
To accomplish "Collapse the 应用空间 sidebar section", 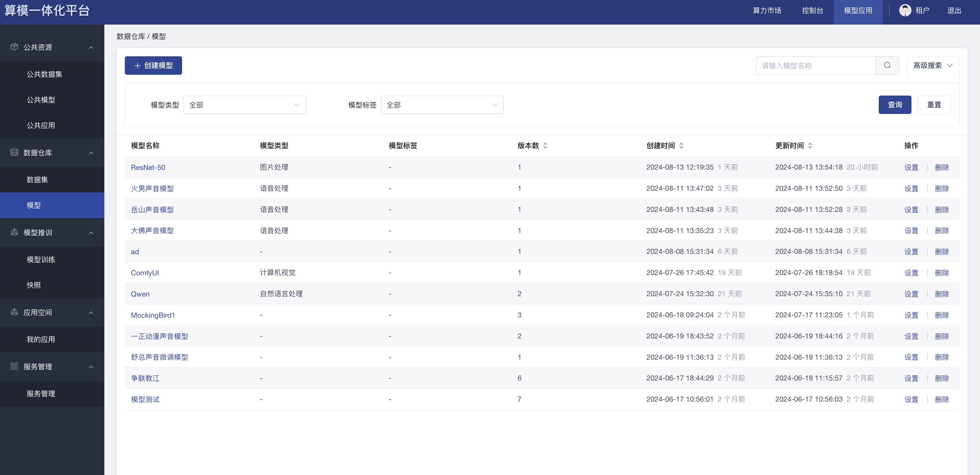I will point(91,313).
